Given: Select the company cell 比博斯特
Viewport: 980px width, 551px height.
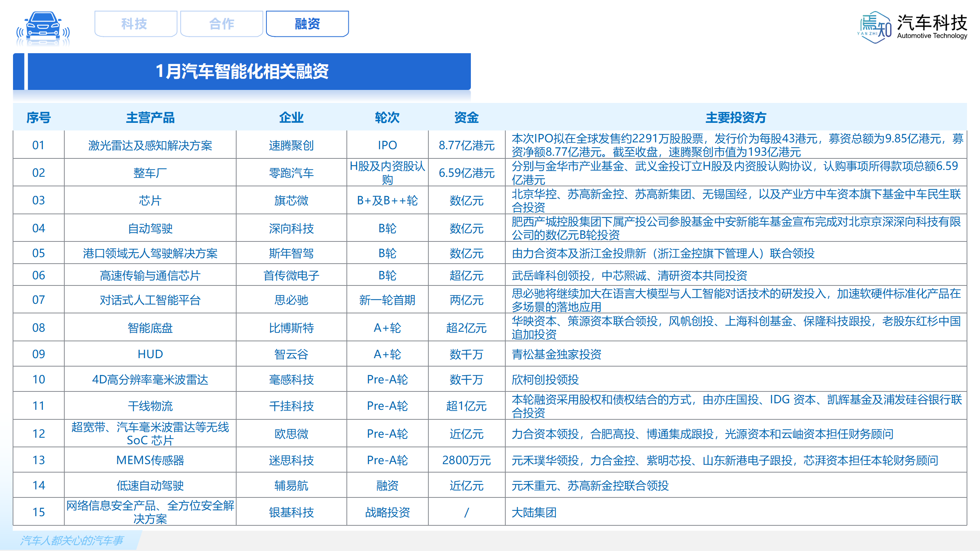Looking at the screenshot, I should coord(291,328).
